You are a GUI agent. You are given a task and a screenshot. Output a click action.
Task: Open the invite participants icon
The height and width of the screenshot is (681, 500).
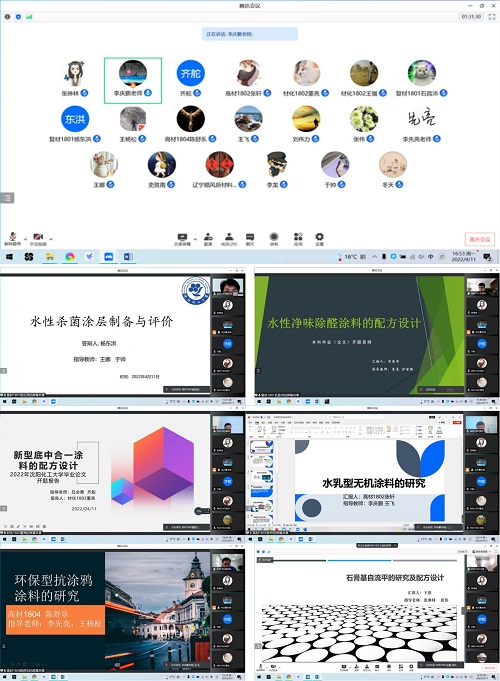tap(208, 239)
